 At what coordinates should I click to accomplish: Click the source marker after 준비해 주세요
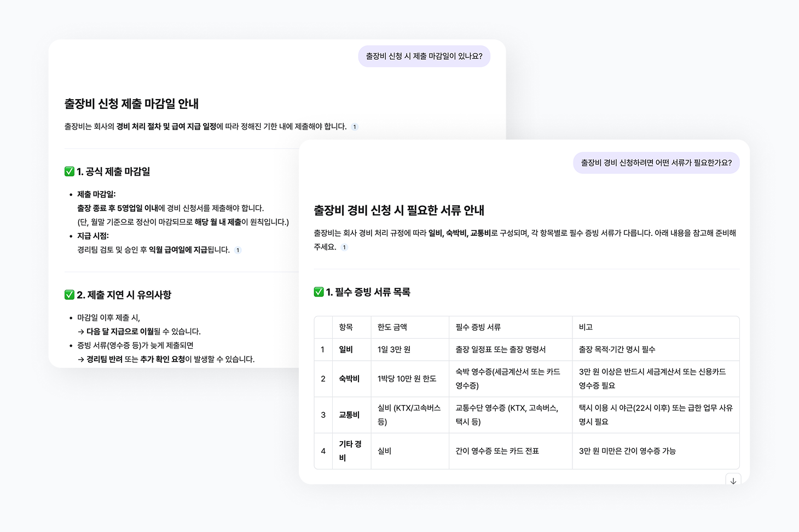344,247
